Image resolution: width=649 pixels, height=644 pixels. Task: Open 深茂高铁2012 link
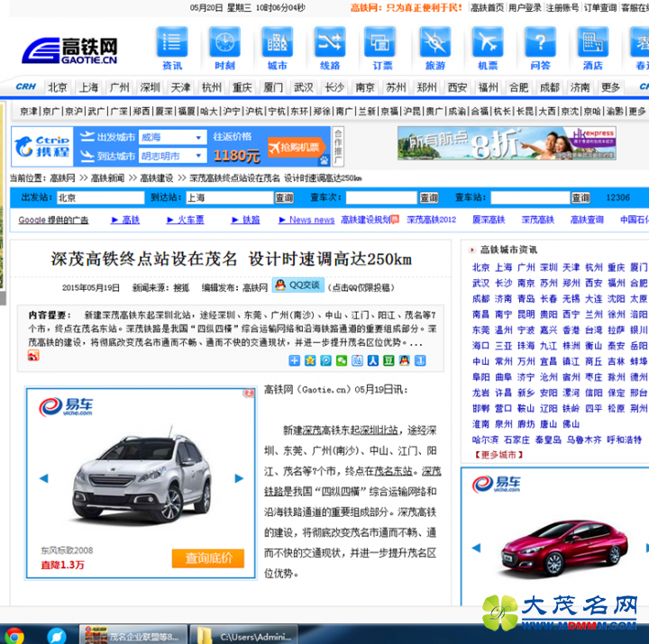pyautogui.click(x=431, y=220)
